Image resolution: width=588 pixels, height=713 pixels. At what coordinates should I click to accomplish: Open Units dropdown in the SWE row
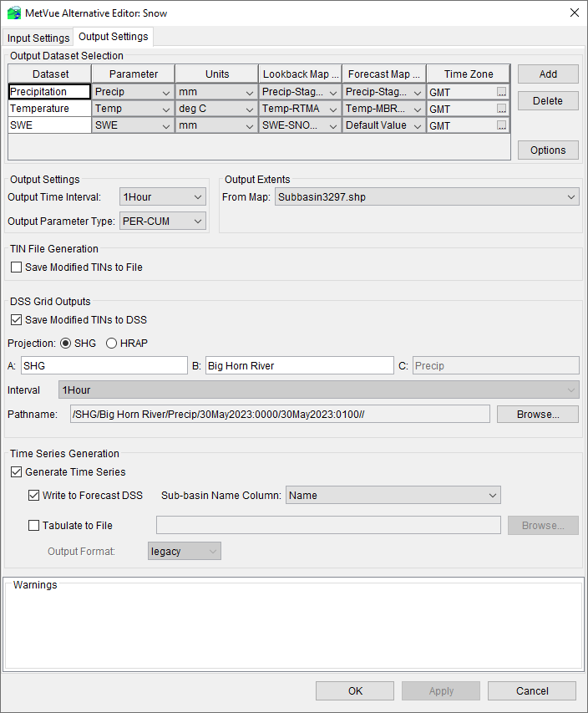217,125
